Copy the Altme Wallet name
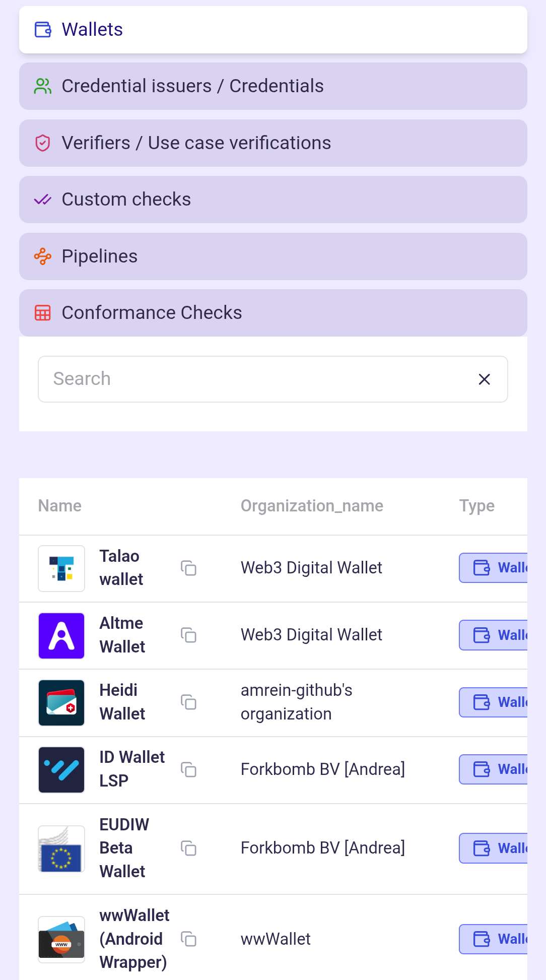Image resolution: width=546 pixels, height=980 pixels. [188, 635]
